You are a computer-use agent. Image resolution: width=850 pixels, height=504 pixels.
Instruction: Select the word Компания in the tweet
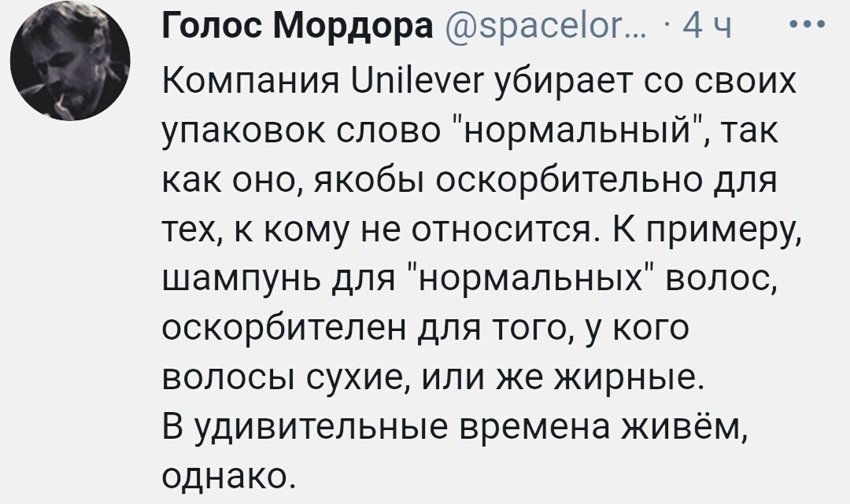tap(252, 81)
